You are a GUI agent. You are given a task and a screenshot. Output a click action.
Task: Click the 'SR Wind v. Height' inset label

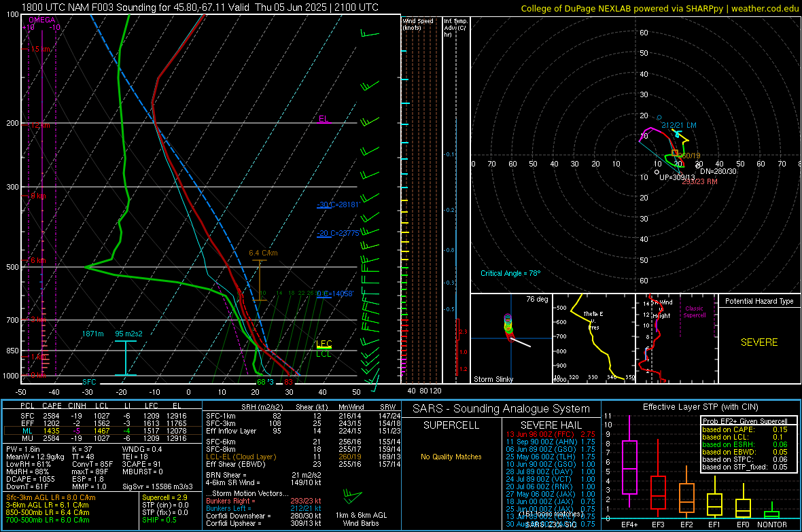(x=662, y=309)
